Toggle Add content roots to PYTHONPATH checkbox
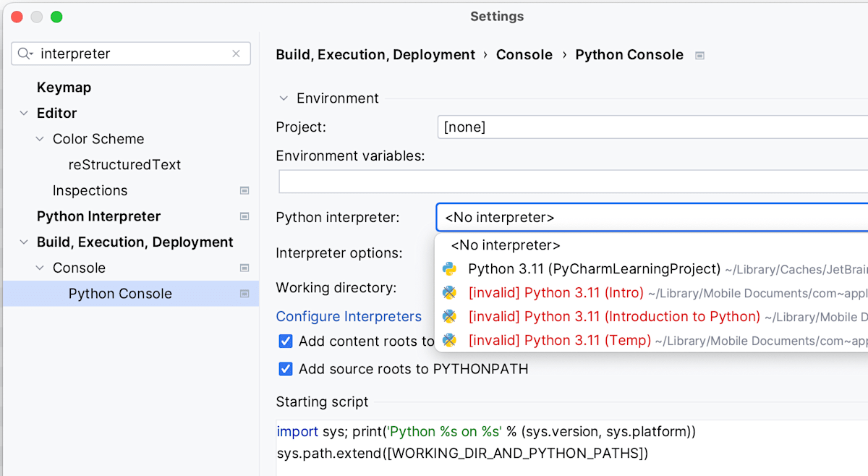Viewport: 868px width, 476px height. click(286, 341)
